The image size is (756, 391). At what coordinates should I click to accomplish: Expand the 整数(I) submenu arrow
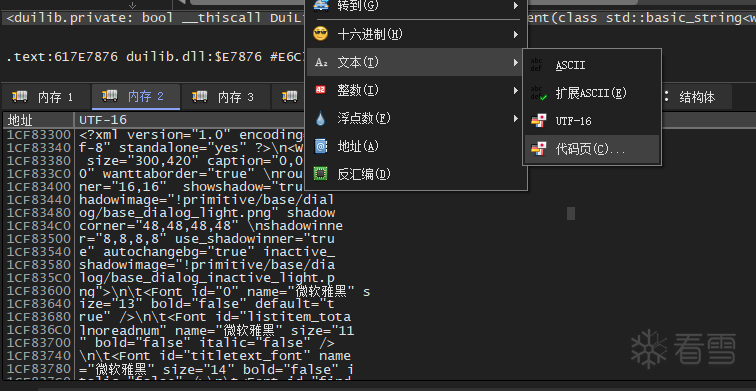[515, 90]
